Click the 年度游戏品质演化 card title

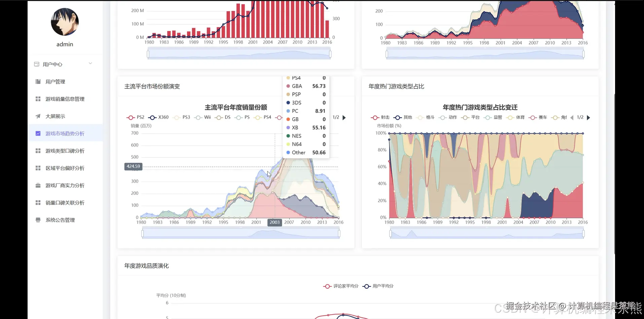click(x=147, y=266)
